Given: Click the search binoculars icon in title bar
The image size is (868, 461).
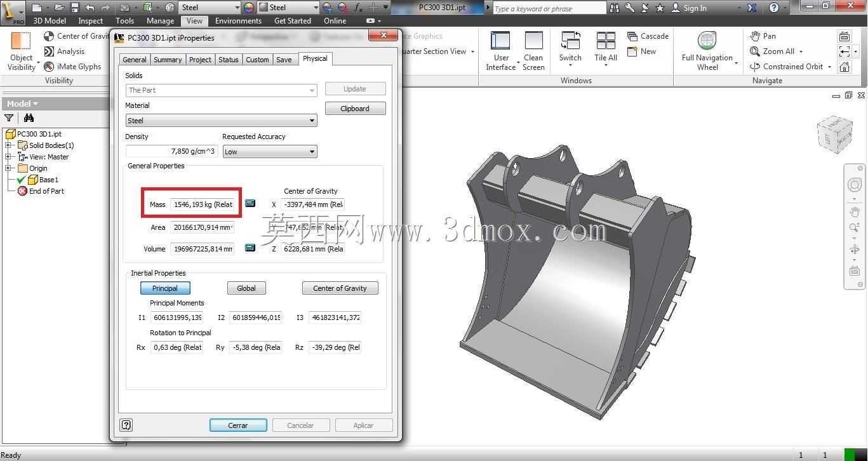Looking at the screenshot, I should tap(614, 8).
